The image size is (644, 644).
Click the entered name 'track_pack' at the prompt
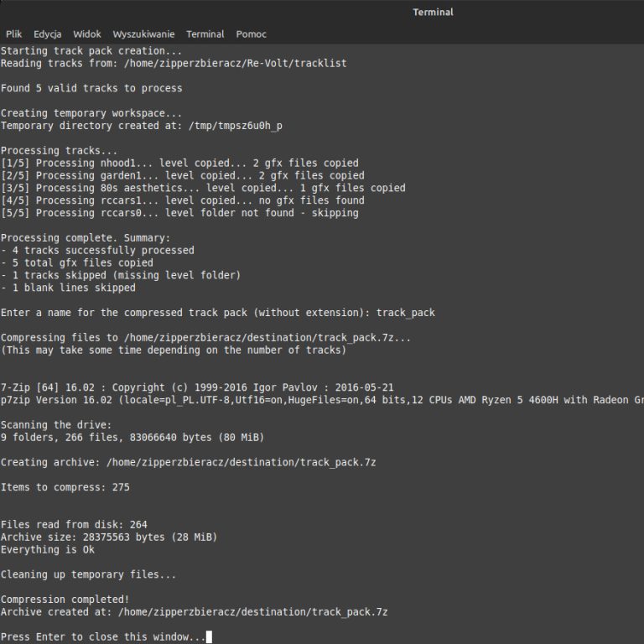pos(405,313)
